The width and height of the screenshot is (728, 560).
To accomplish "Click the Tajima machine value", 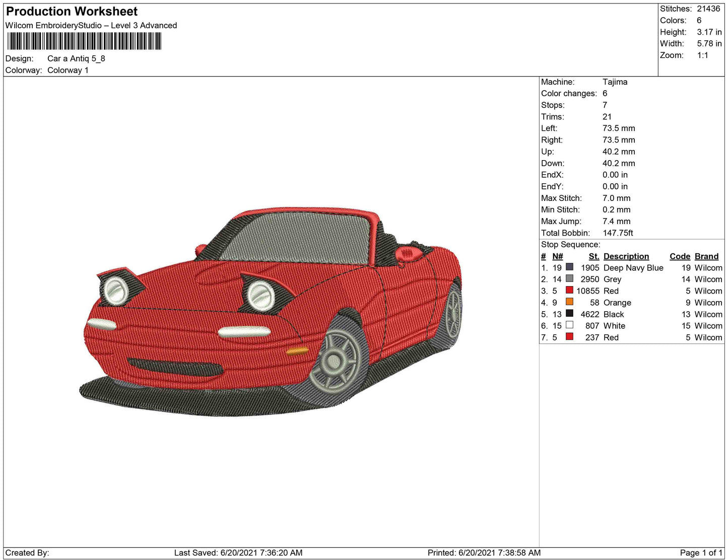I will (x=615, y=82).
